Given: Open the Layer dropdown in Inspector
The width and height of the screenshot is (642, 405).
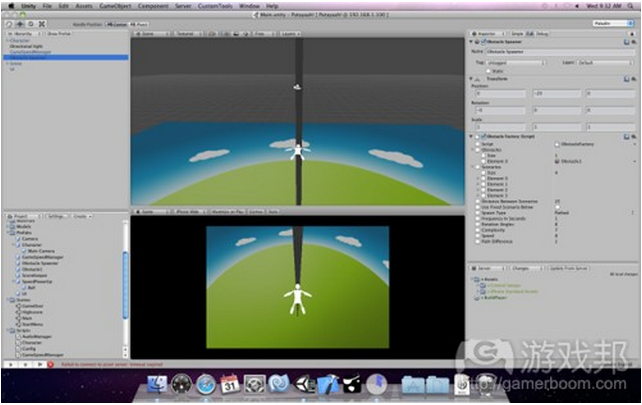Looking at the screenshot, I should [606, 63].
